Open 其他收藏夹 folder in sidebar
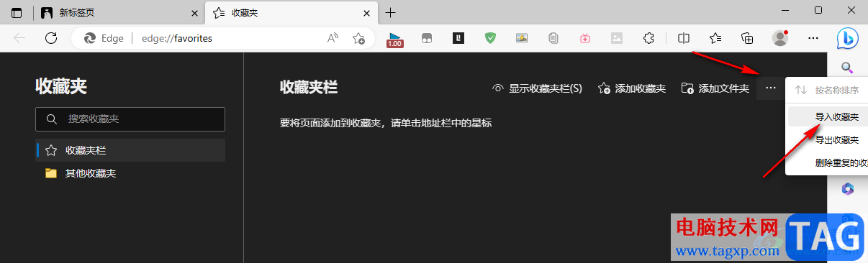The image size is (868, 263). coord(130,173)
